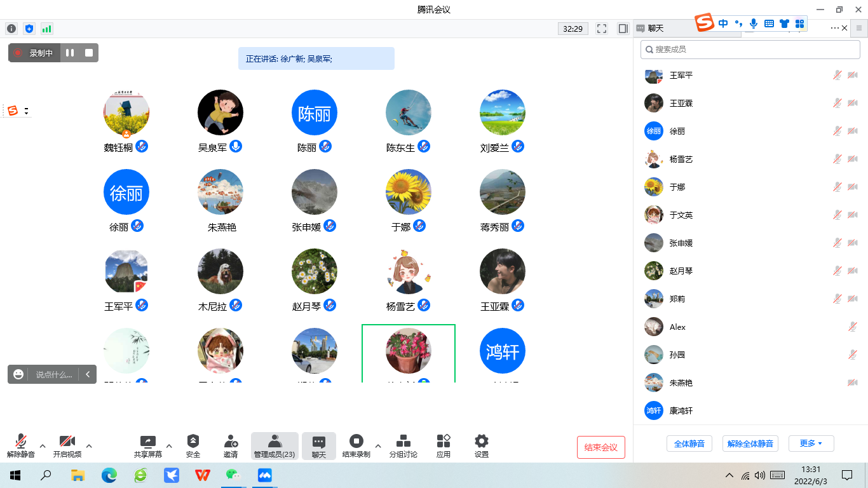Turn on camera with 开启视频
Image resolution: width=868 pixels, height=488 pixels.
pos(67,445)
